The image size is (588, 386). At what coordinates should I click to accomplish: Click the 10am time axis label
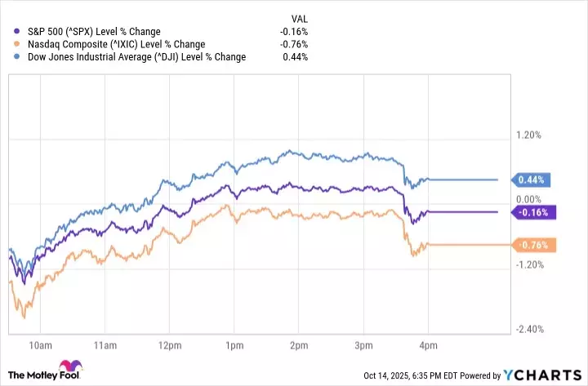click(39, 343)
